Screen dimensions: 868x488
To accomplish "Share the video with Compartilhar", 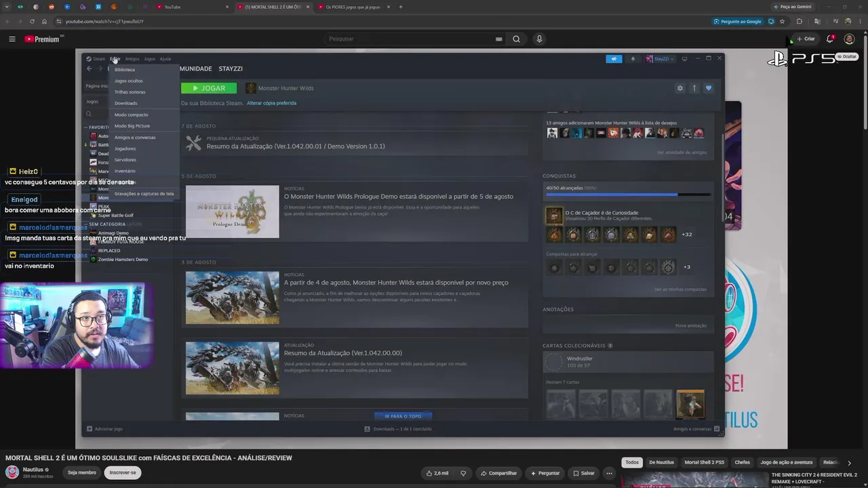I will (x=498, y=473).
